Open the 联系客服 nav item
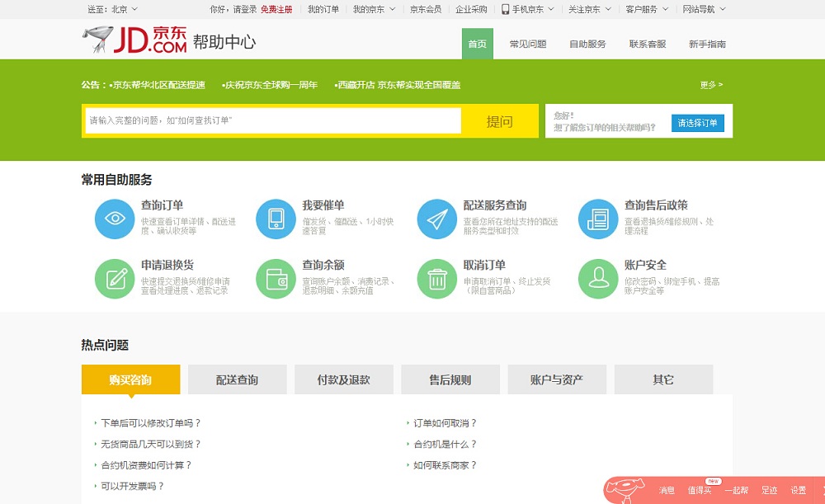 648,45
